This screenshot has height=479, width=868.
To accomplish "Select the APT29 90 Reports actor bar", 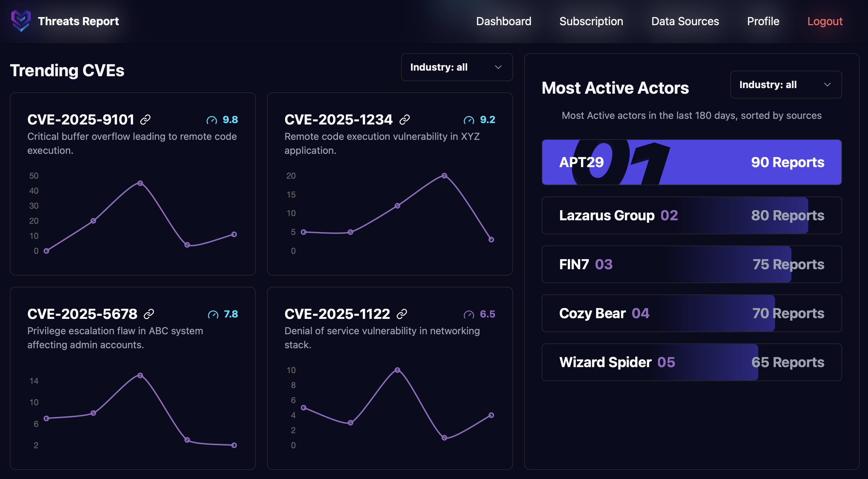I will [x=692, y=162].
